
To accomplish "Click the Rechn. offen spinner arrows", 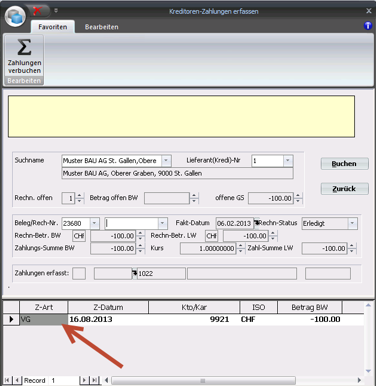I will coord(79,198).
